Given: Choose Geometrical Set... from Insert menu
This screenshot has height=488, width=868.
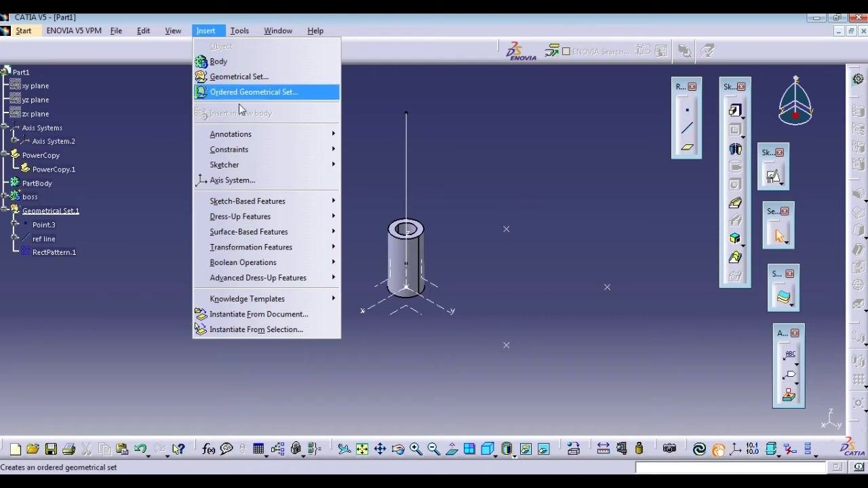Looking at the screenshot, I should 267,77.
